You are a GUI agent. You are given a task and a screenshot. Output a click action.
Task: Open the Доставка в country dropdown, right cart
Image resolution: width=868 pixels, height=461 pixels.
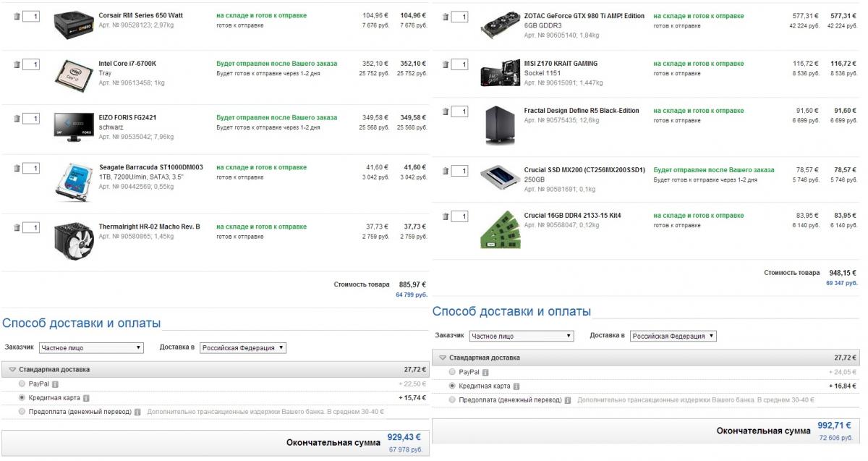coord(673,336)
